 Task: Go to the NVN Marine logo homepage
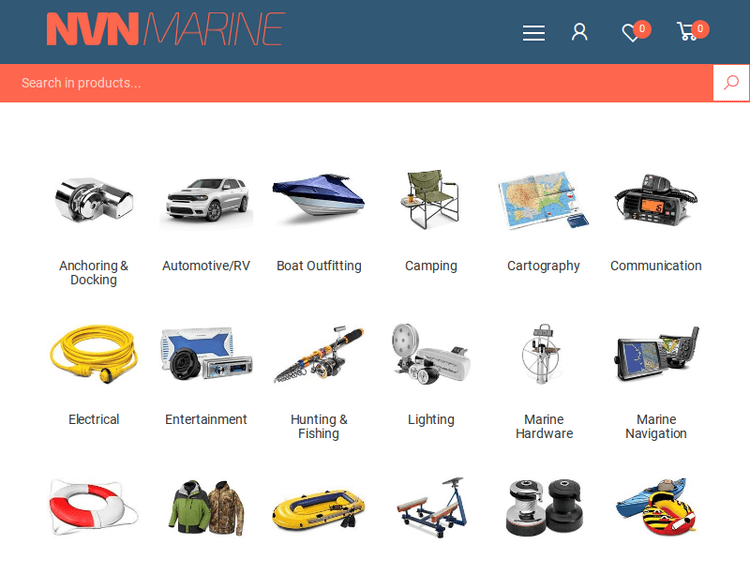coord(165,29)
